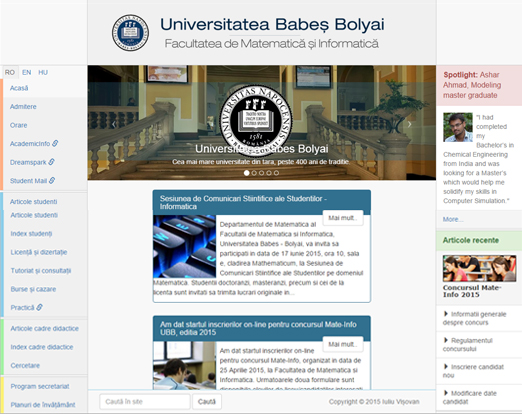Click the lecture hall students thumbnail
522x414 pixels.
click(184, 365)
